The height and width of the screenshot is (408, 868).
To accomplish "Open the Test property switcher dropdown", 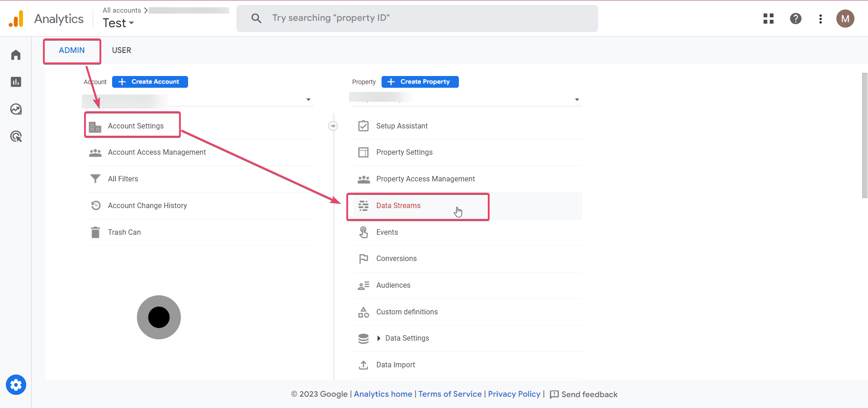I will tap(118, 23).
